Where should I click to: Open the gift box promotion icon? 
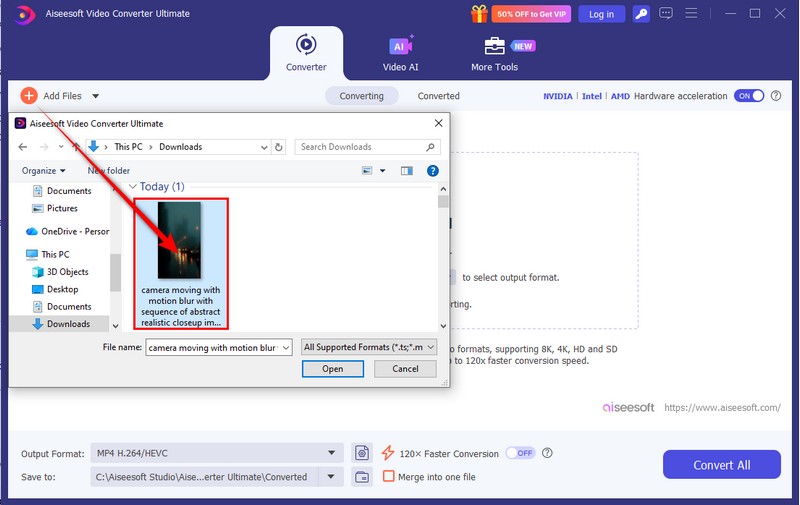479,14
